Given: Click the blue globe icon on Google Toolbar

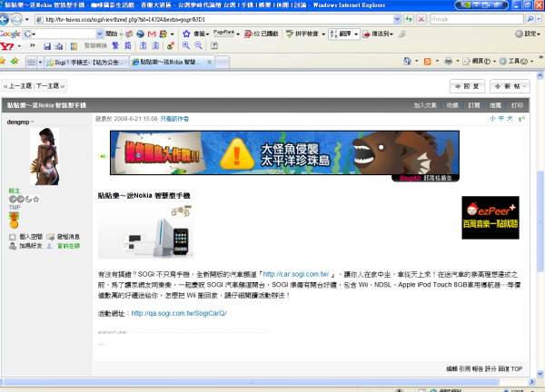Looking at the screenshot, I should 141,34.
